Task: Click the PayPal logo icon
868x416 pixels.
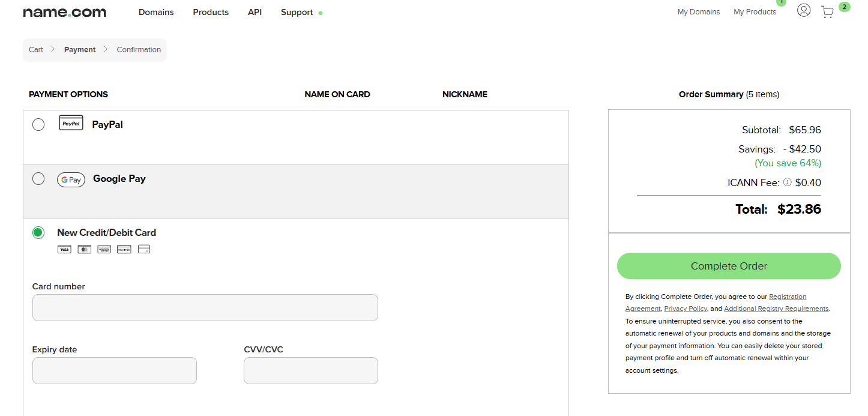Action: coord(71,123)
